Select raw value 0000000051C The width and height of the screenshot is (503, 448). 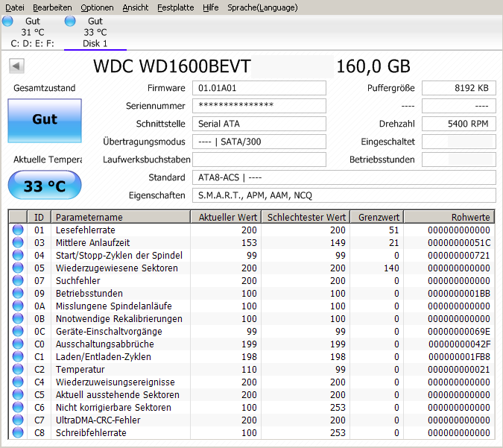pos(459,242)
